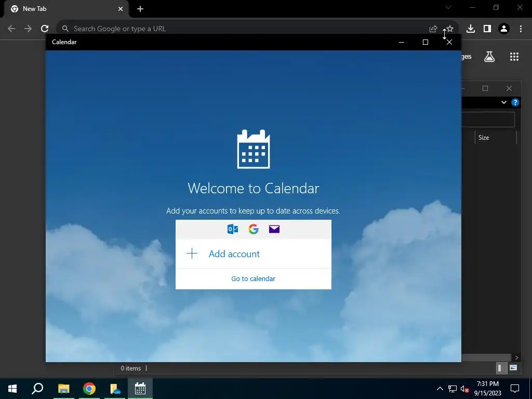Minimize the Calendar window
This screenshot has height=399, width=532.
(x=402, y=42)
